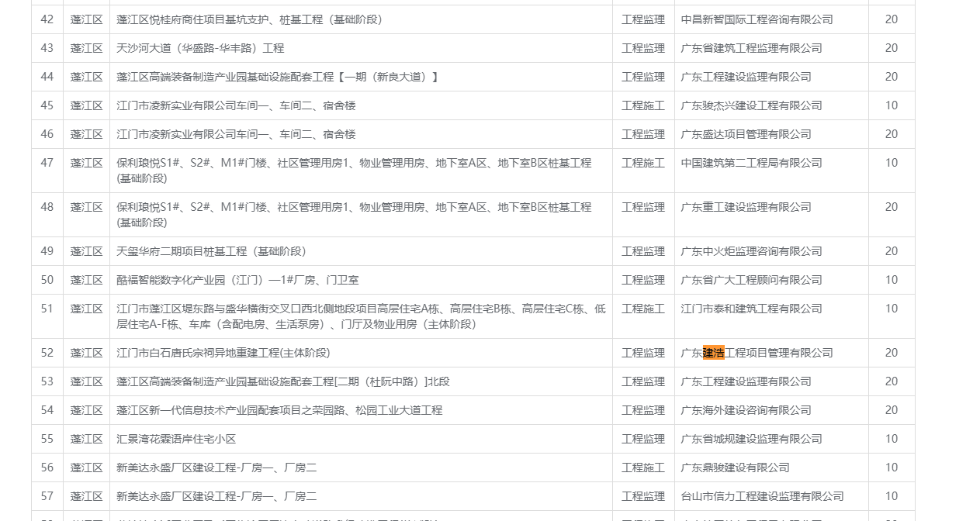This screenshot has height=521, width=980.
Task: Select company 广东省广大工程顾问有限公司
Action: pyautogui.click(x=751, y=280)
